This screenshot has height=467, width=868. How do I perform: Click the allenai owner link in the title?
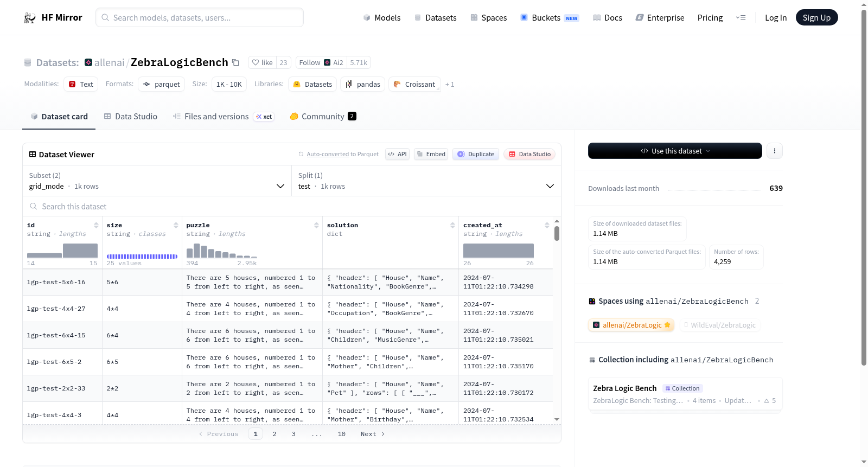(x=110, y=62)
